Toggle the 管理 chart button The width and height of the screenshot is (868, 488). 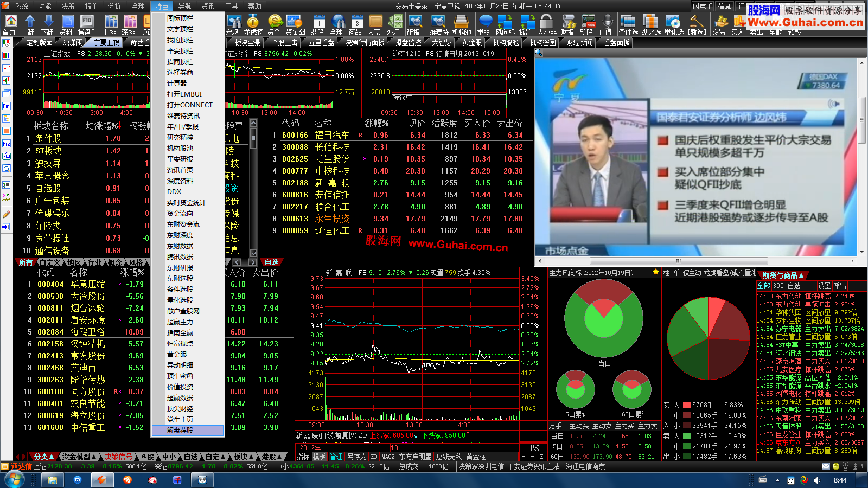point(336,457)
